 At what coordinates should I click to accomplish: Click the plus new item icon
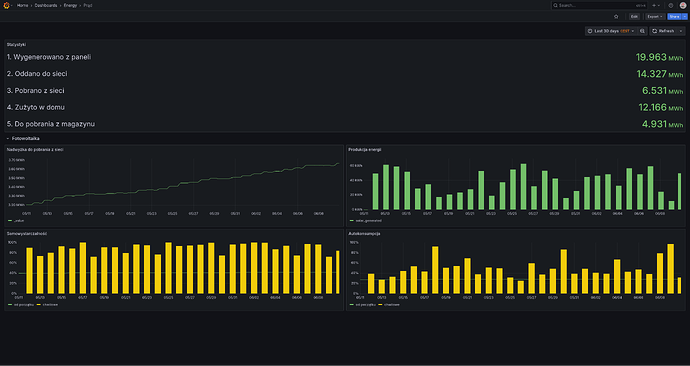click(655, 5)
